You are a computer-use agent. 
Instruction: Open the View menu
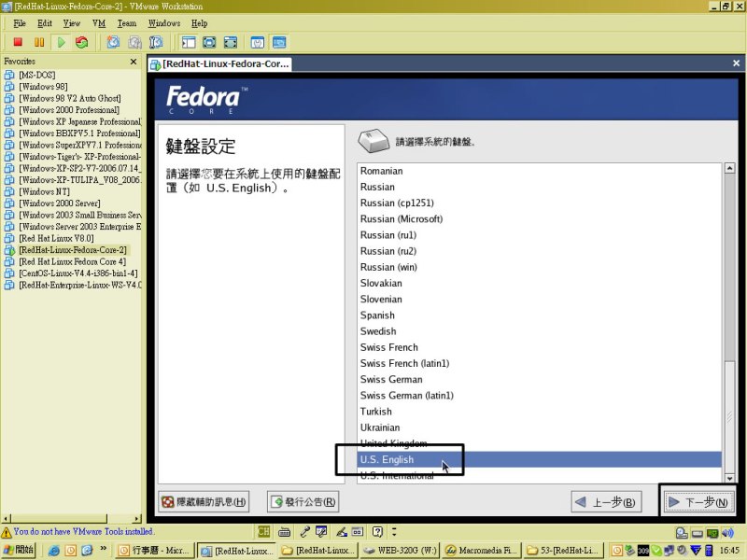point(72,22)
